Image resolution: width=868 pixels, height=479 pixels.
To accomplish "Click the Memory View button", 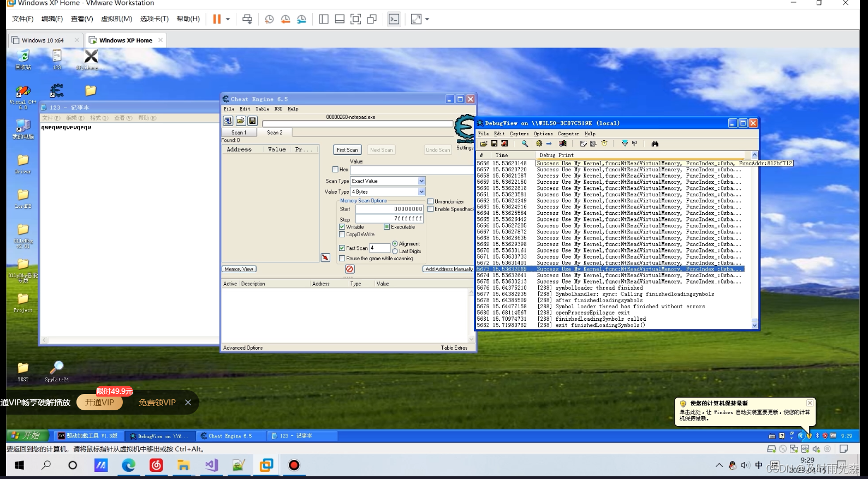I will [239, 269].
